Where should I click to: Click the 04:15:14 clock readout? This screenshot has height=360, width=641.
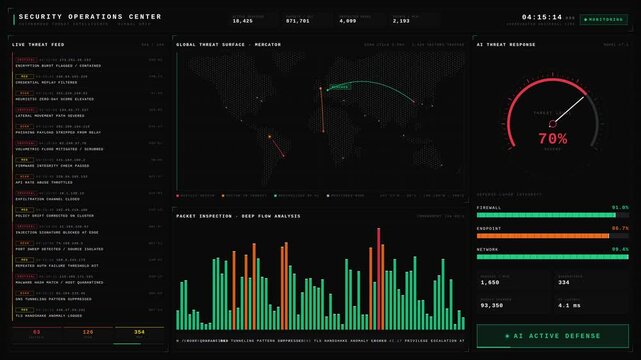[542, 17]
